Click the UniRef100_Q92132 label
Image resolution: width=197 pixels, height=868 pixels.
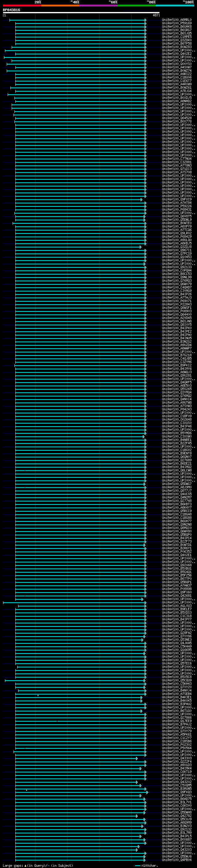(x=176, y=829)
